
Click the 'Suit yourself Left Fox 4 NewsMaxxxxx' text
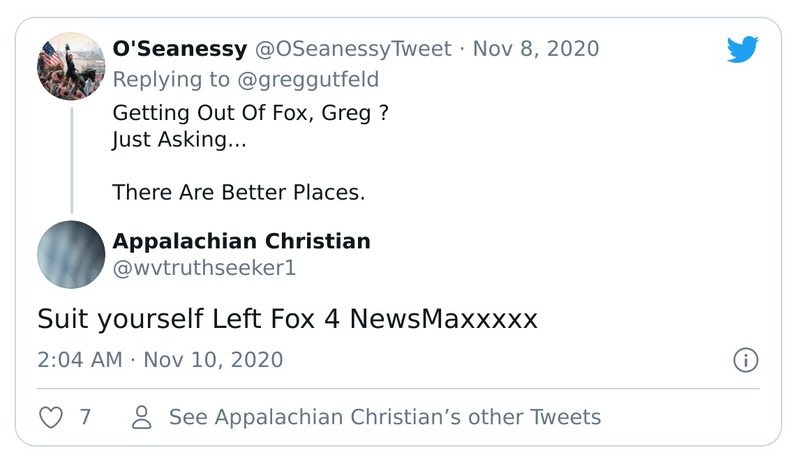[288, 319]
